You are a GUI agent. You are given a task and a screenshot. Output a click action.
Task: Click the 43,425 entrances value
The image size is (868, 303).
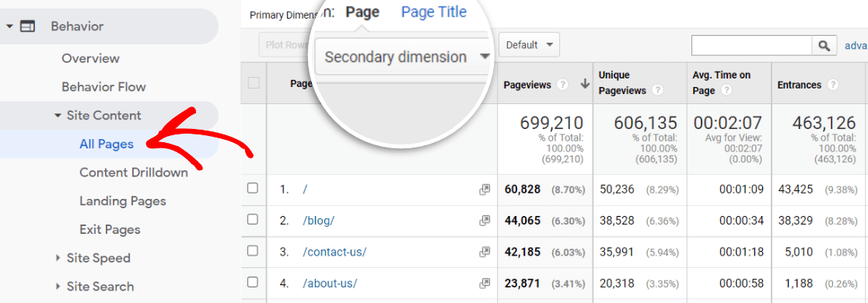796,190
